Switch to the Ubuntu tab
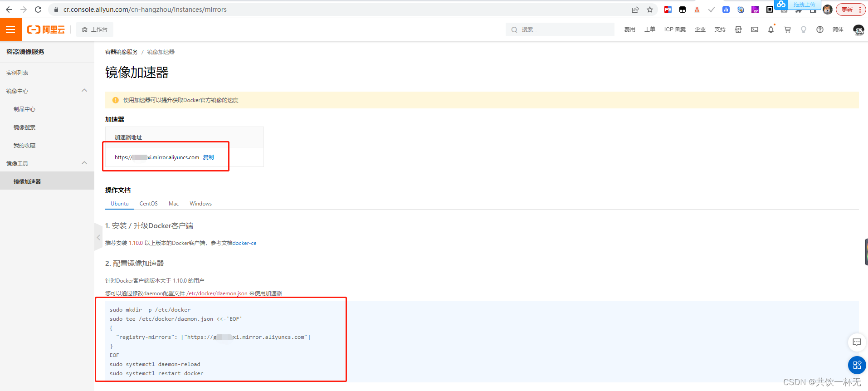Screen dimensions: 868x391 coord(120,204)
